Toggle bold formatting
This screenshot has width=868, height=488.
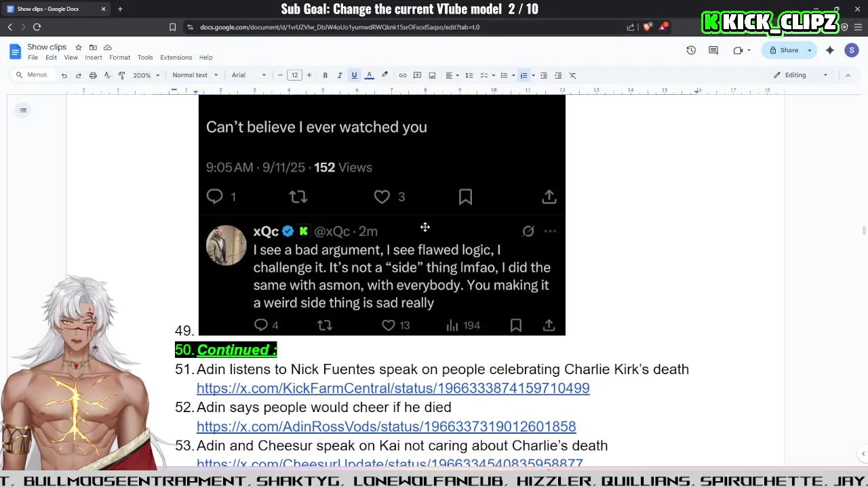(x=325, y=75)
